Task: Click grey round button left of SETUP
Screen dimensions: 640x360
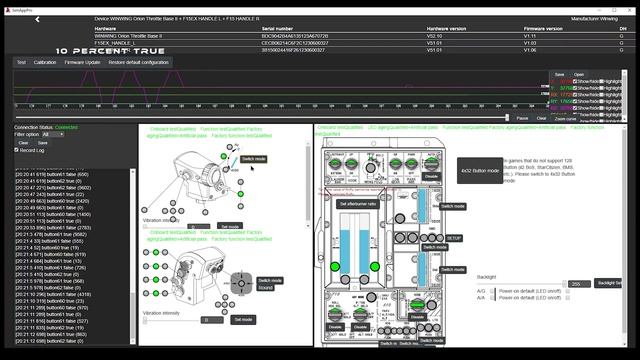Action: point(440,238)
